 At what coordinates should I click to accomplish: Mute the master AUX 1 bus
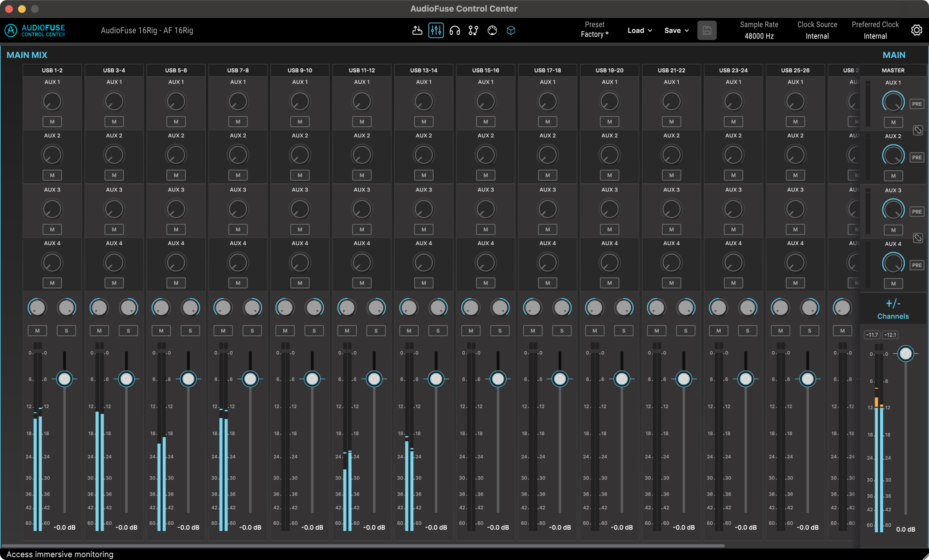coord(893,123)
